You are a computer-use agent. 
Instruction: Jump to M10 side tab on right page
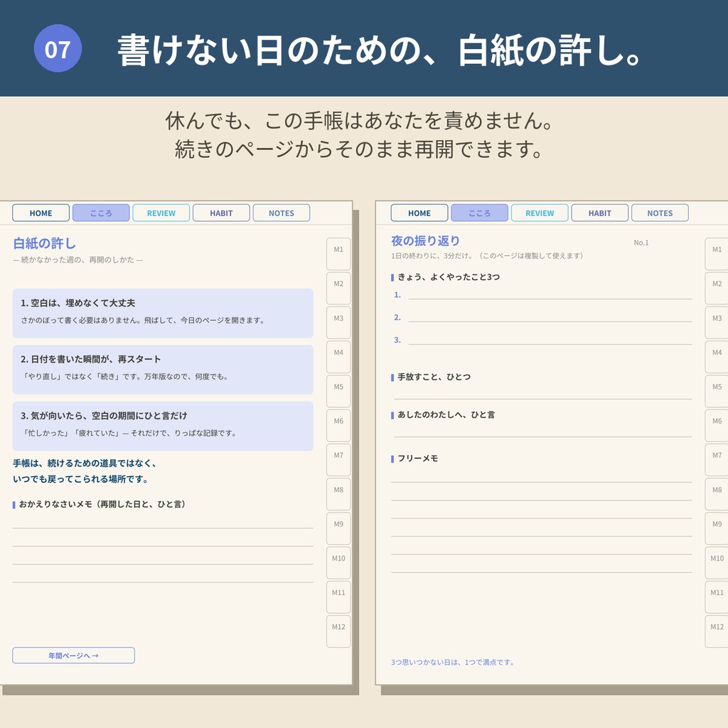[x=717, y=563]
